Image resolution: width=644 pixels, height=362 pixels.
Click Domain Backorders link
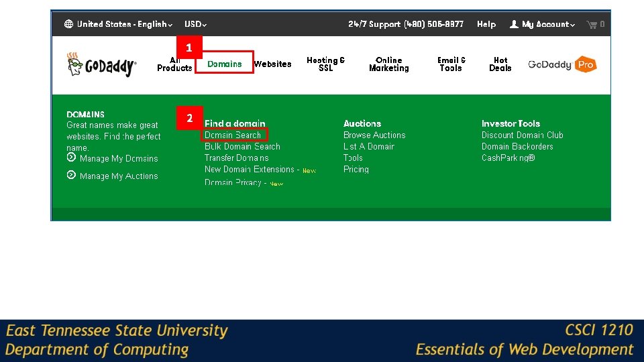pos(517,147)
